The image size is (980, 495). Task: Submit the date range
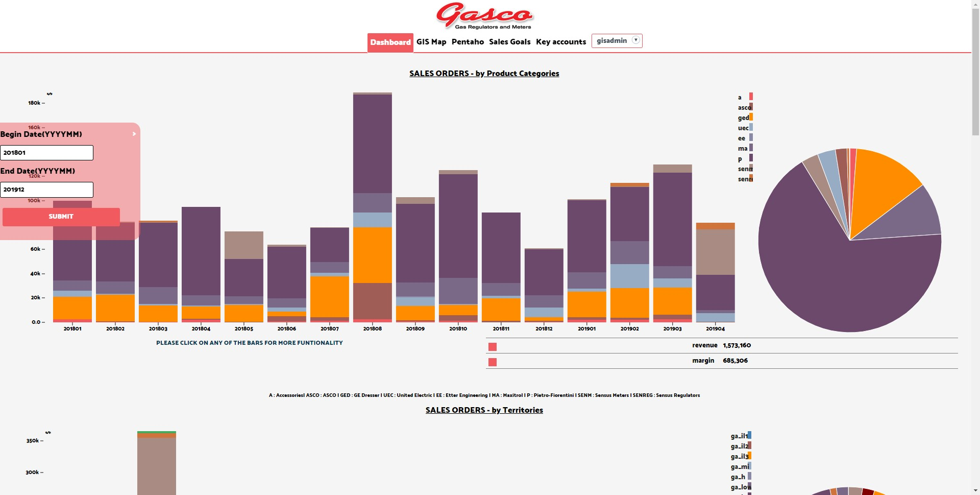point(61,217)
